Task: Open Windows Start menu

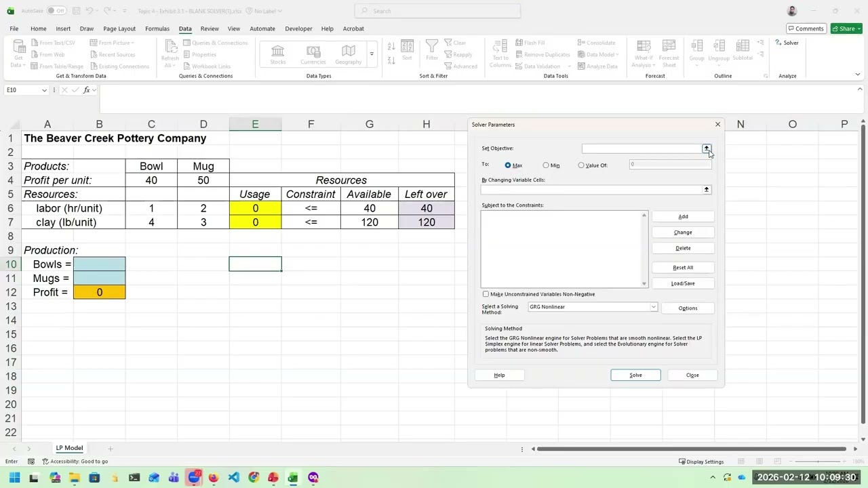Action: (x=14, y=477)
